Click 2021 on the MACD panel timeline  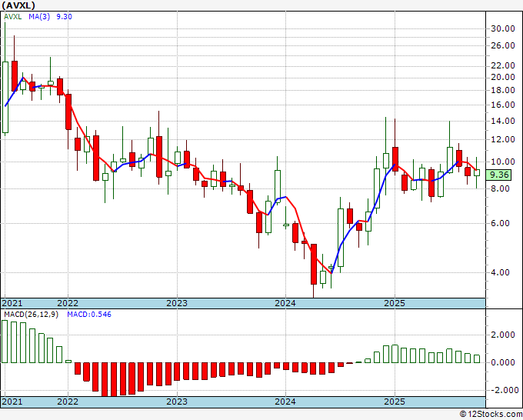point(13,402)
